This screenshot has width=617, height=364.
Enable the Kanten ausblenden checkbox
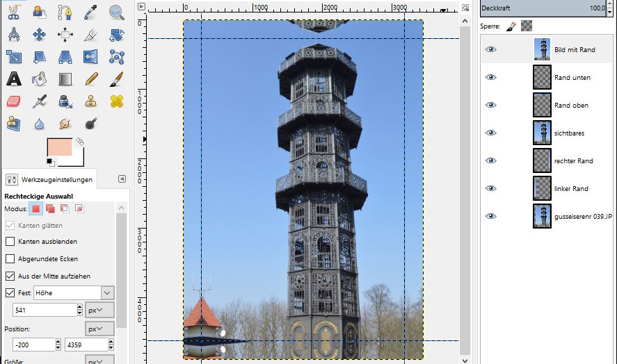click(10, 242)
